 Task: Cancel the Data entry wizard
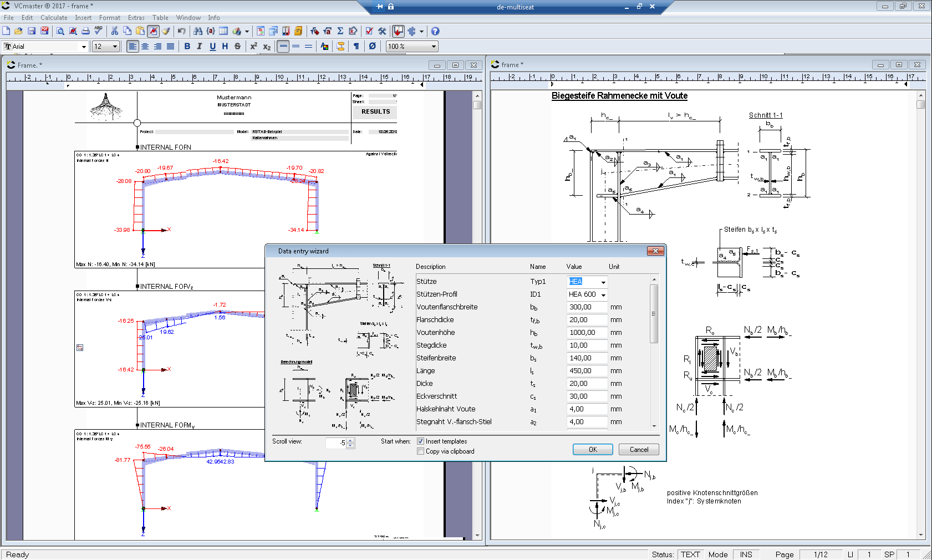click(x=638, y=449)
